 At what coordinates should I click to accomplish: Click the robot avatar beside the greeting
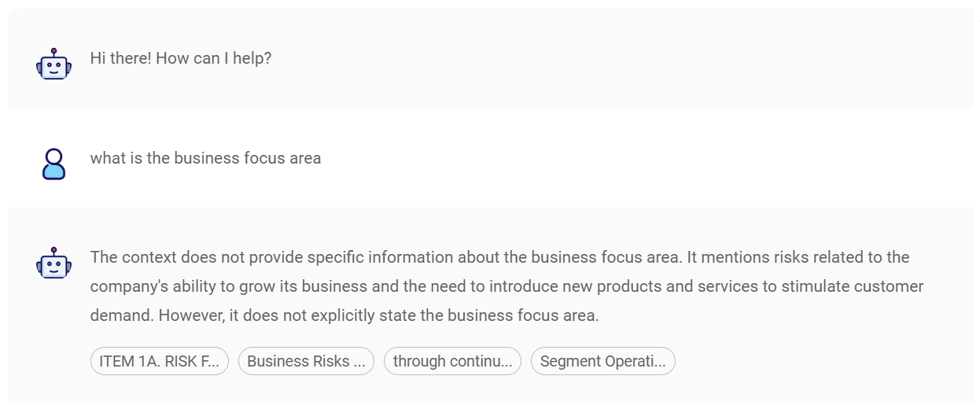pos(53,64)
